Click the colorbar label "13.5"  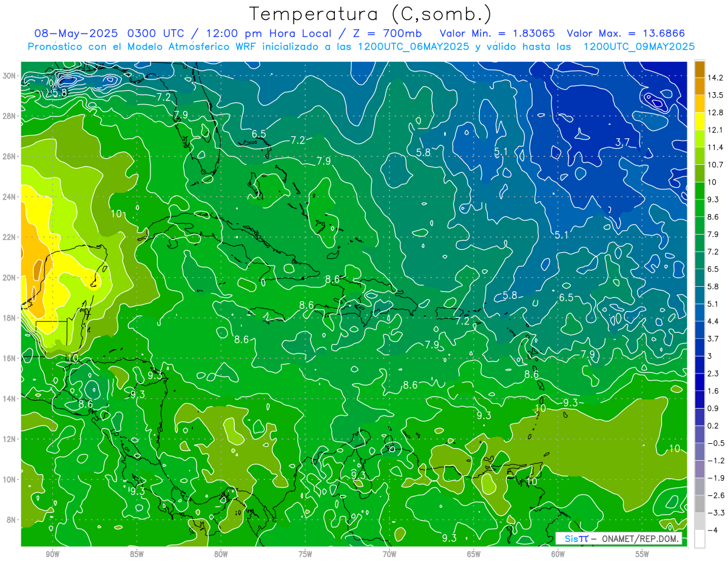point(715,95)
